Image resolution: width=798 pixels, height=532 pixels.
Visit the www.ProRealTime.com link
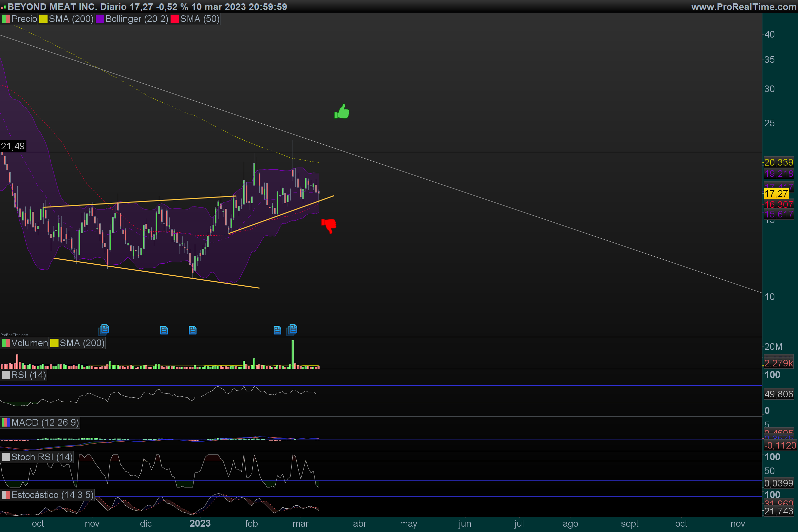point(743,7)
